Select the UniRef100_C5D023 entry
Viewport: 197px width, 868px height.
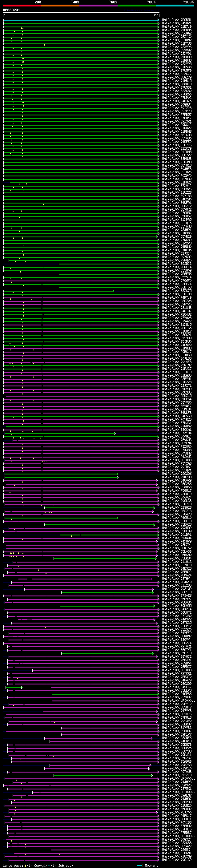click(176, 525)
